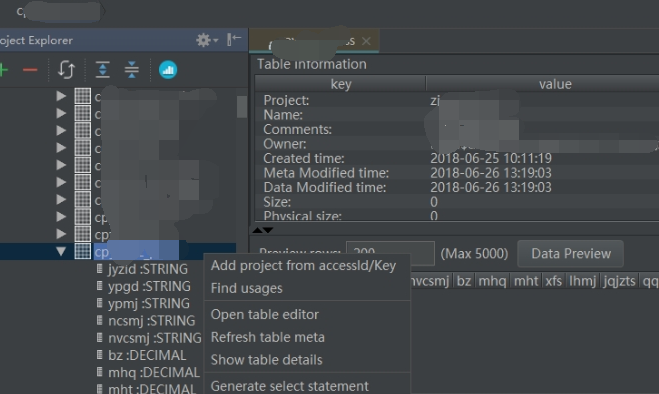Close the open table details tab
This screenshot has height=394, width=659.
pyautogui.click(x=366, y=41)
